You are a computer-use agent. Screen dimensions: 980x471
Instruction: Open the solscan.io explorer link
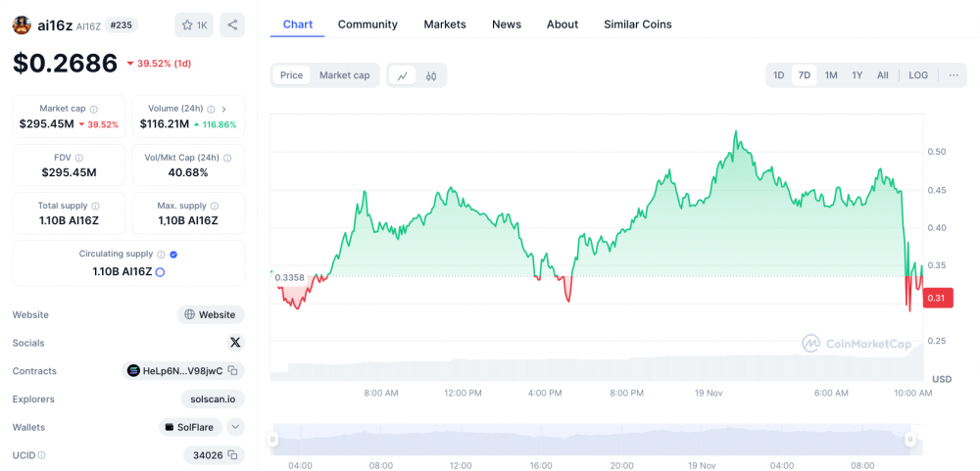[213, 400]
